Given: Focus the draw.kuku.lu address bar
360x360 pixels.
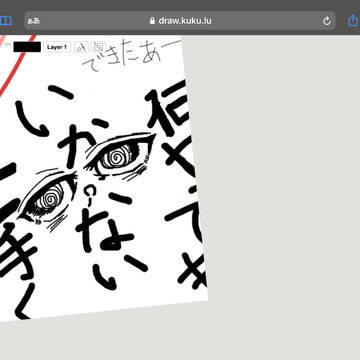Looking at the screenshot, I should coord(180,21).
